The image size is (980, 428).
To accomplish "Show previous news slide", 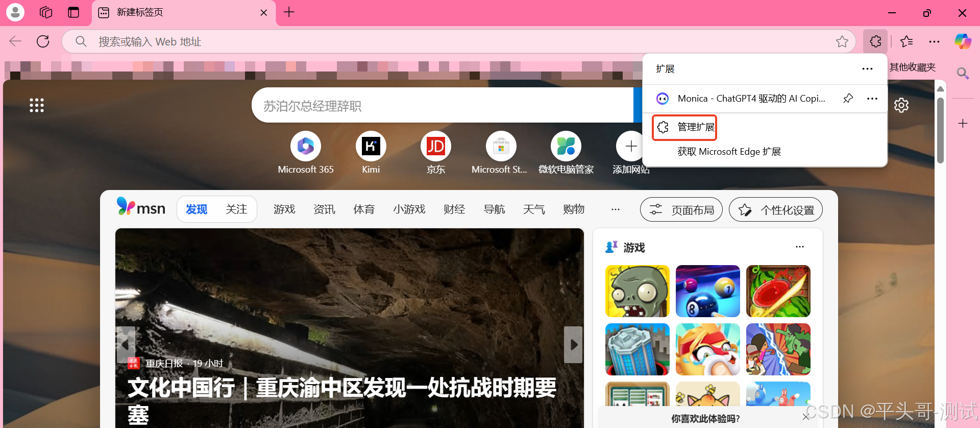I will [x=126, y=345].
